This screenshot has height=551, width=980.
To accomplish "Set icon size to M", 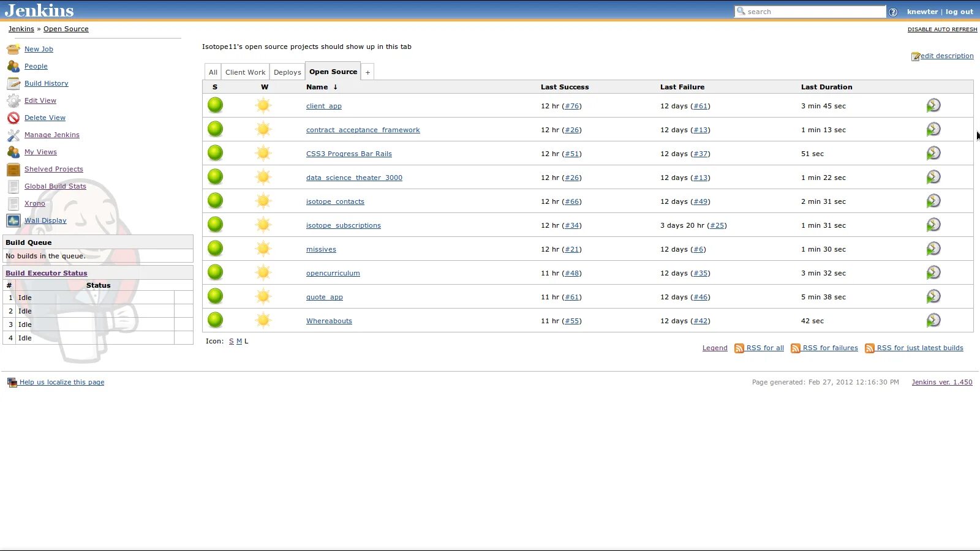I will pos(239,341).
